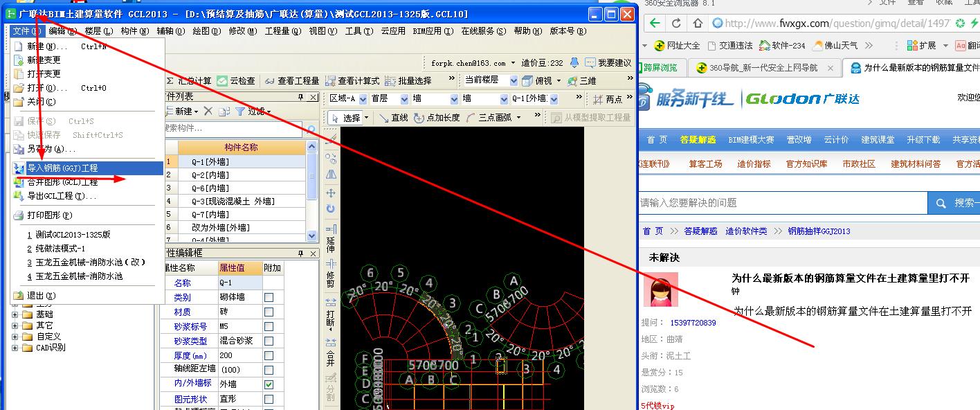The width and height of the screenshot is (980, 410).
Task: Click the search magnifier in component list
Action: point(311,129)
